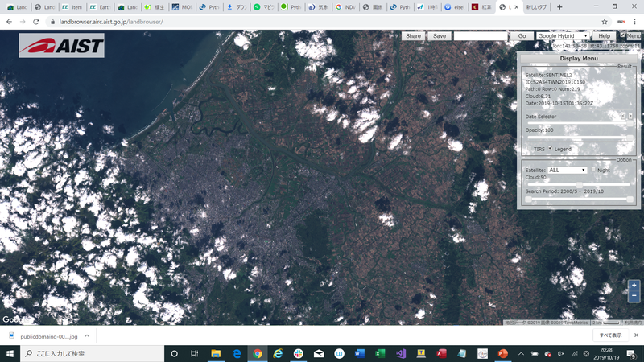Open a new browser tab

pos(559,6)
